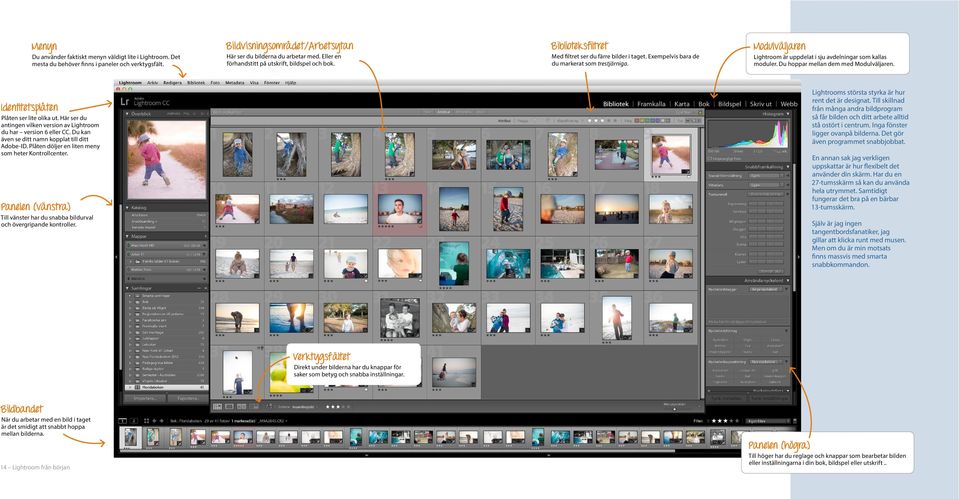Open the Fönster menu
This screenshot has width=959, height=499.
(x=272, y=83)
